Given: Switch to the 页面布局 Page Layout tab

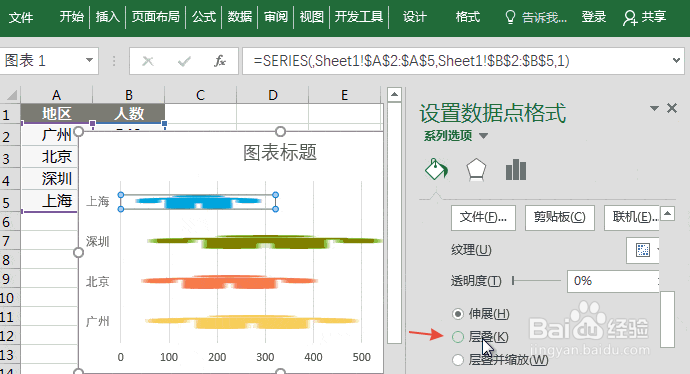Looking at the screenshot, I should tap(155, 17).
